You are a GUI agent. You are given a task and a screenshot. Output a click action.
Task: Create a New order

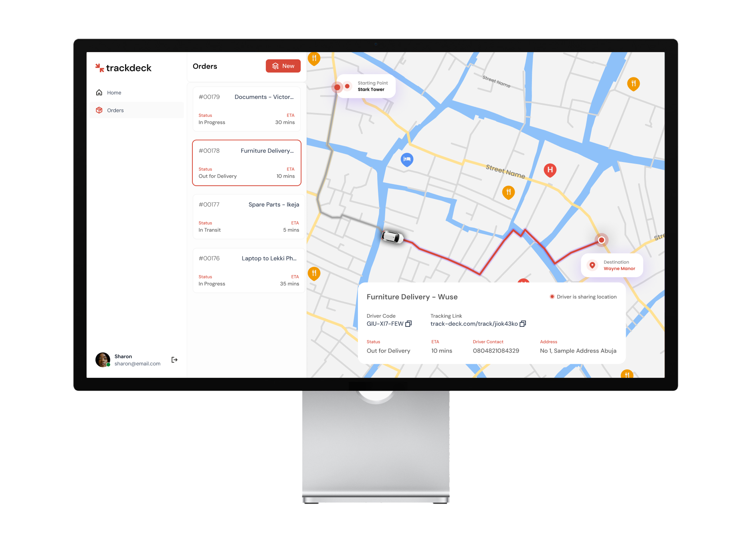click(x=283, y=66)
